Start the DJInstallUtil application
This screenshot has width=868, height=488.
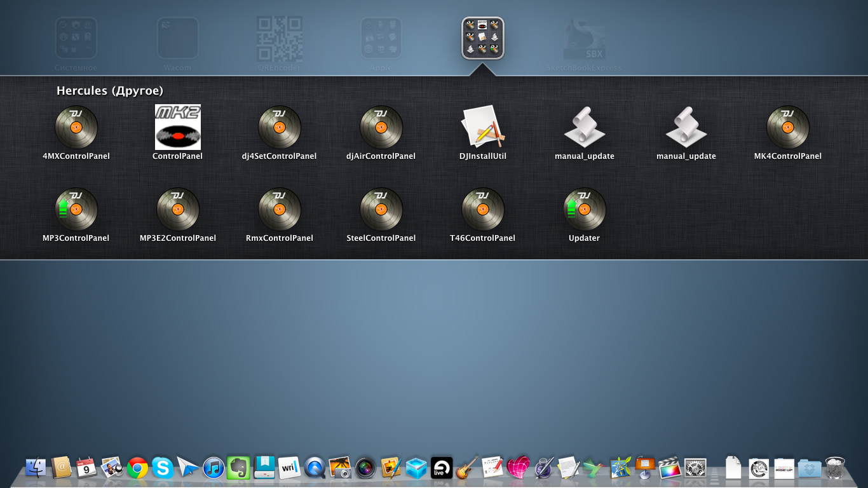[x=483, y=127]
